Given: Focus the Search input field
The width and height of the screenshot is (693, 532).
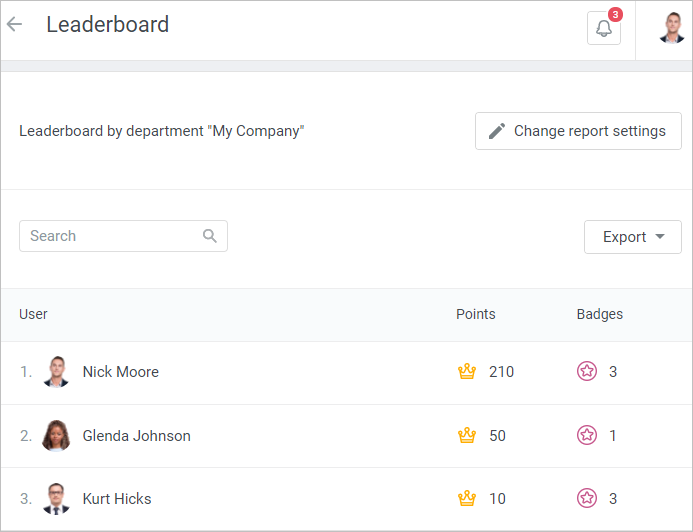Looking at the screenshot, I should pyautogui.click(x=112, y=236).
